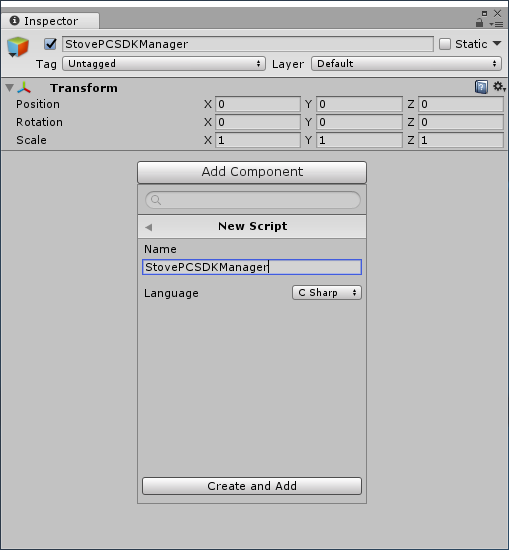509x550 pixels.
Task: Click the Transform axes icon
Action: pyautogui.click(x=24, y=88)
